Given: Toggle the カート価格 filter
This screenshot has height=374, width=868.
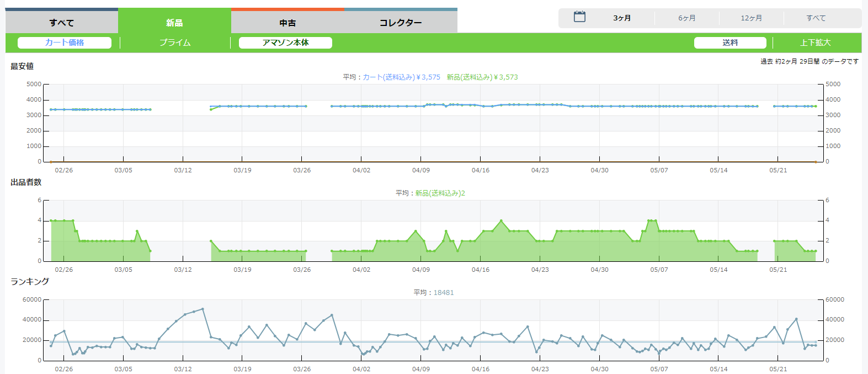Looking at the screenshot, I should click(65, 43).
